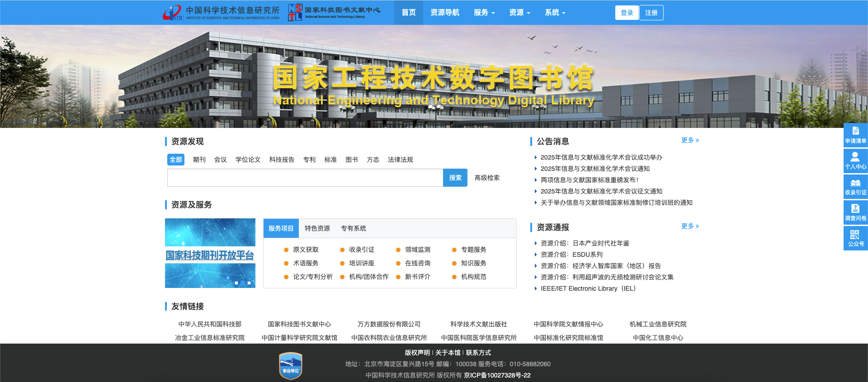
Task: Select the 标准 search category
Action: pos(330,160)
